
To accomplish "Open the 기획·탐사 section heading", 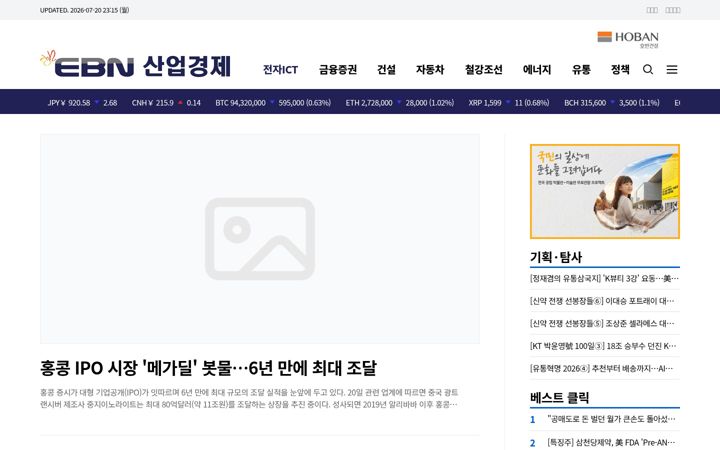I will point(556,257).
